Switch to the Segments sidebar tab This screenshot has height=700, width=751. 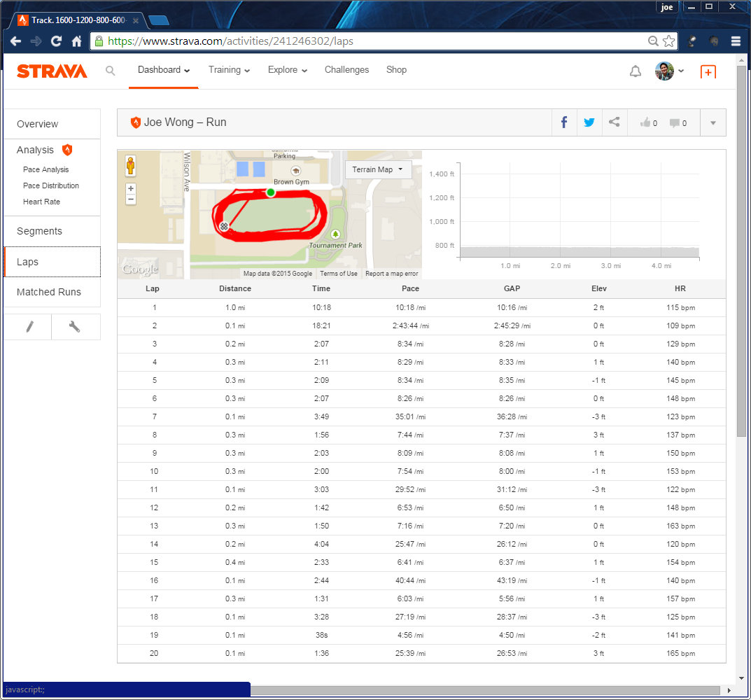click(40, 231)
